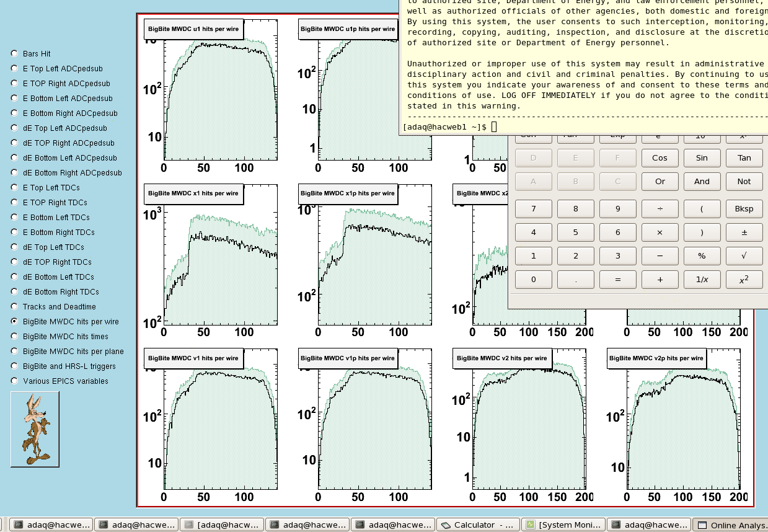768x532 pixels.
Task: Click terminal prompt after adaq@hacweb1
Action: (x=494, y=127)
